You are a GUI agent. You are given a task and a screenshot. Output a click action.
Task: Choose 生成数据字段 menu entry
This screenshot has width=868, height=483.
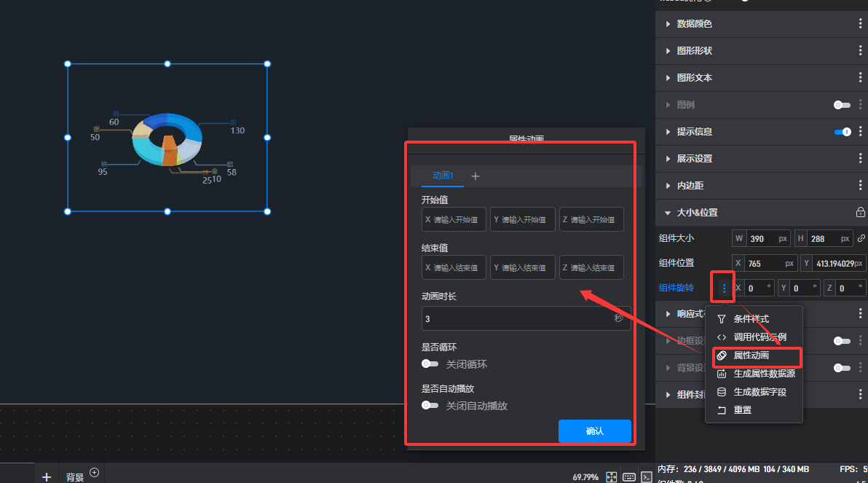754,392
